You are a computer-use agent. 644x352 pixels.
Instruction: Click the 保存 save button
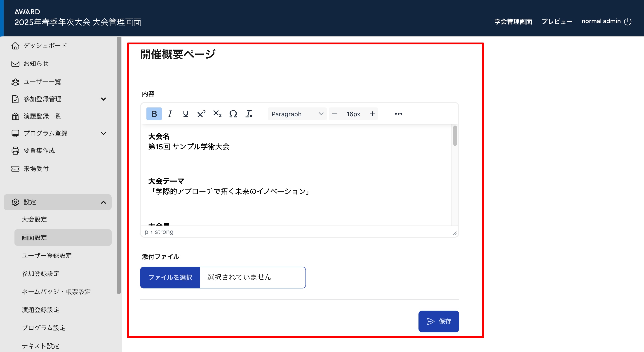click(439, 321)
